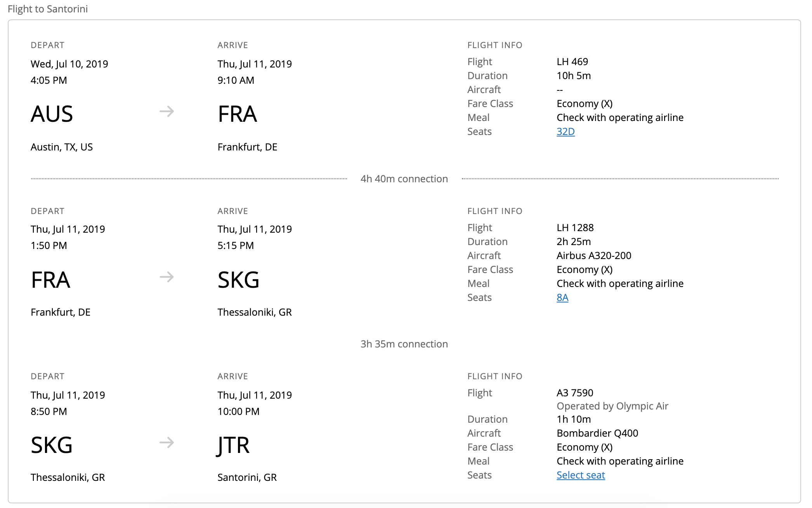This screenshot has height=508, width=812.
Task: Click the Austin, TX, US city label
Action: point(62,147)
